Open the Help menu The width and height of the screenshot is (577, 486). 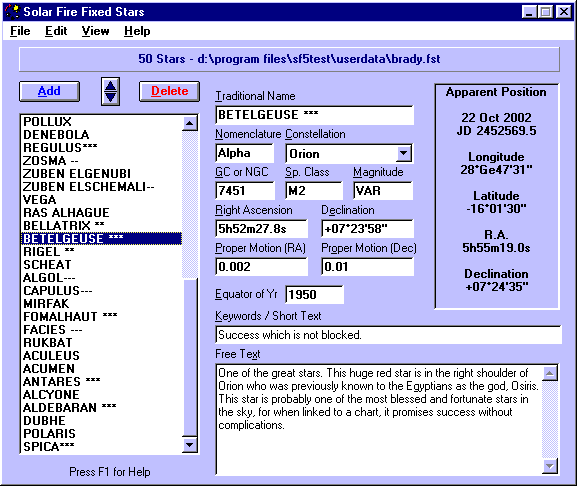(137, 31)
